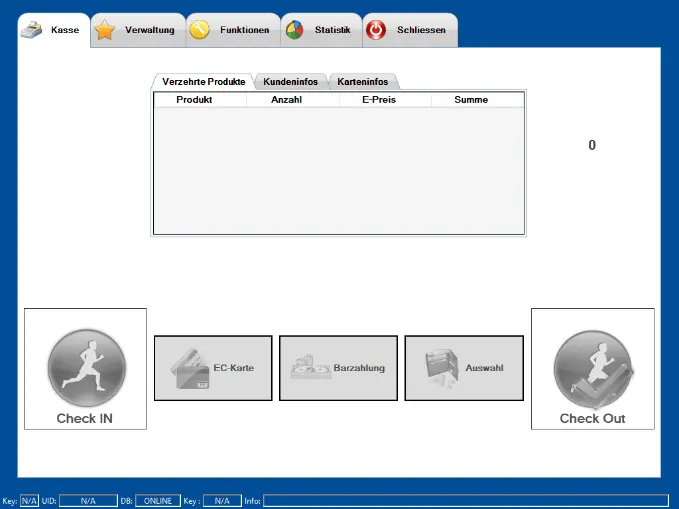The image size is (679, 509).
Task: Click the Check Out runner icon
Action: pyautogui.click(x=592, y=367)
